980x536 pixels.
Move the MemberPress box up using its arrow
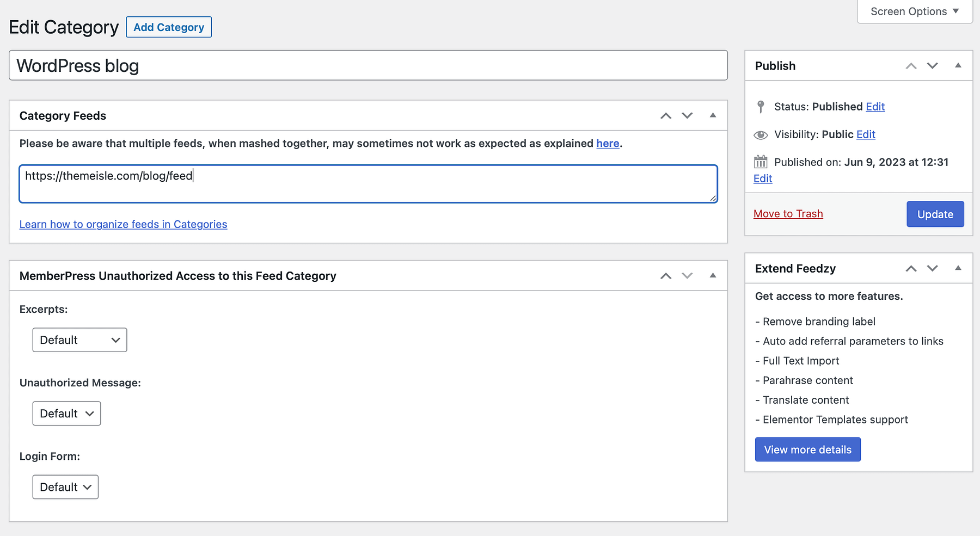tap(665, 276)
